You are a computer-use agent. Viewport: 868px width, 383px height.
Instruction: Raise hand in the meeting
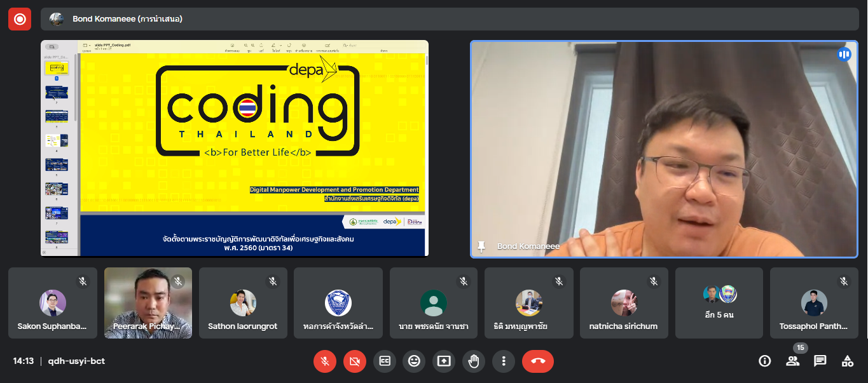pos(474,361)
